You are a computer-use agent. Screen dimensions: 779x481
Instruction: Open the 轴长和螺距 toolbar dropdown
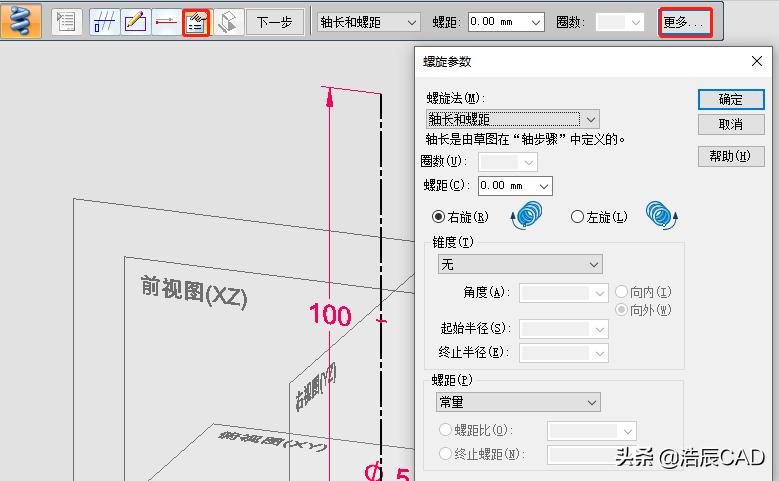tap(368, 22)
